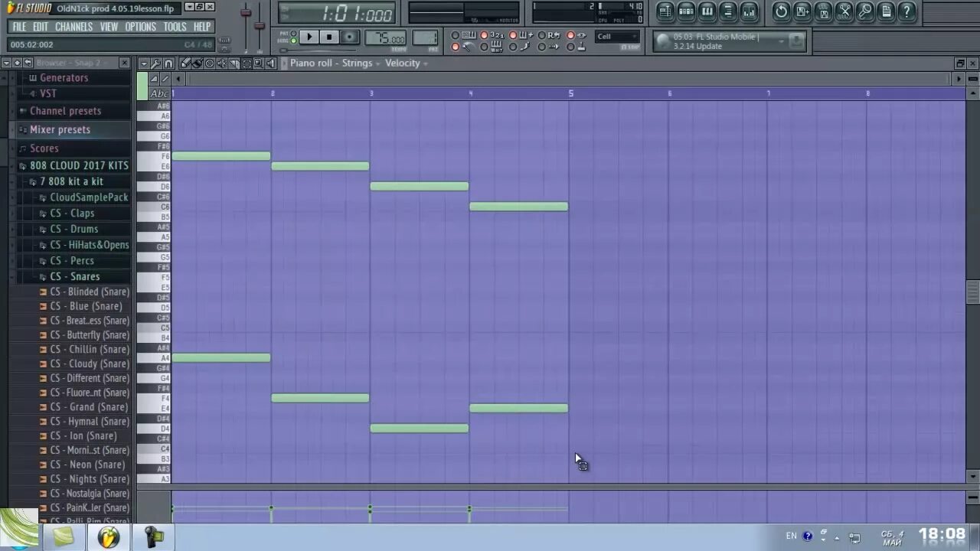Open the microphone recording icon in toolbar
Screen dimensions: 980x551
pos(864,11)
